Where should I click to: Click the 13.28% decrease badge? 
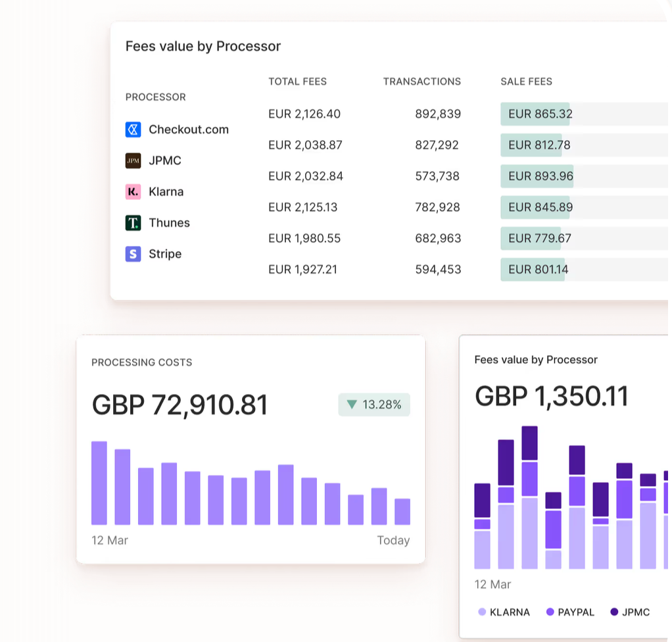374,405
